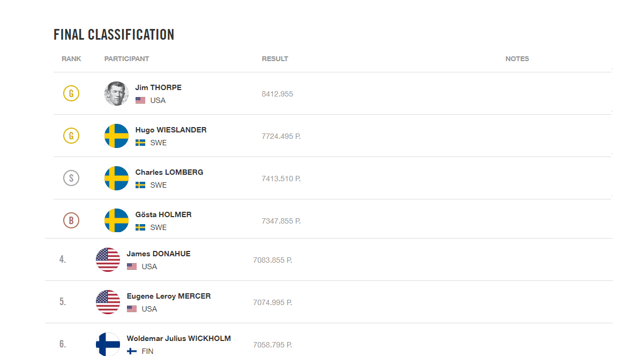Click Woldemar Wickholm's round Finnish flag avatar

pos(108,344)
